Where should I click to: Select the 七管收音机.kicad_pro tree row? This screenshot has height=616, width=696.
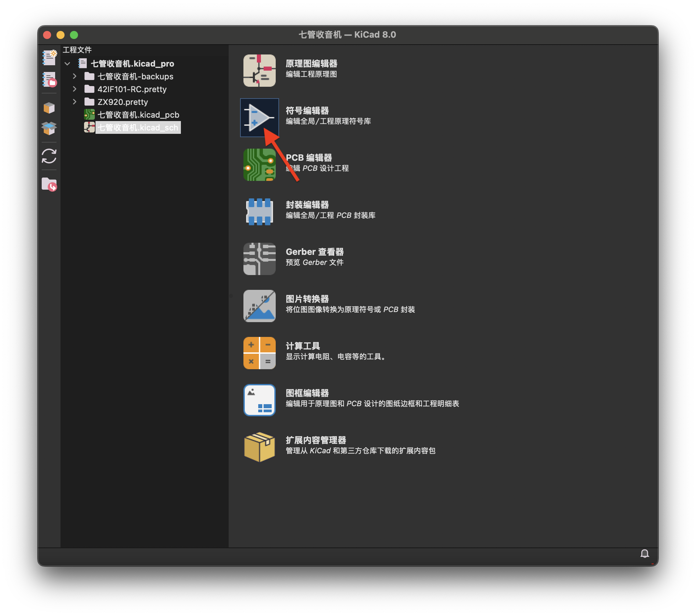point(132,64)
